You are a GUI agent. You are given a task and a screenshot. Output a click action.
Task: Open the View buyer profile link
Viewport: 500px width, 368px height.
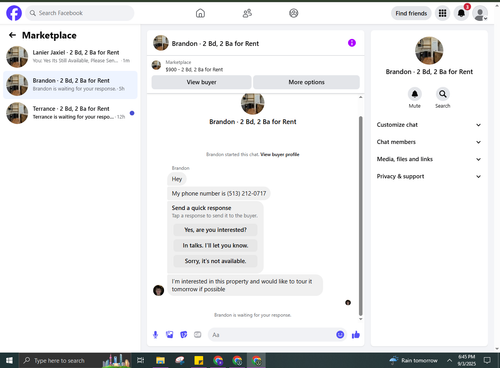[280, 154]
